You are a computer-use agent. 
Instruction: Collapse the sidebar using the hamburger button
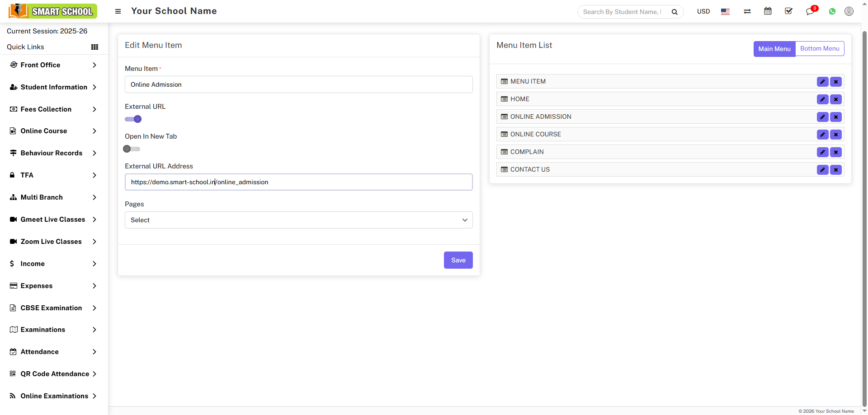click(118, 11)
